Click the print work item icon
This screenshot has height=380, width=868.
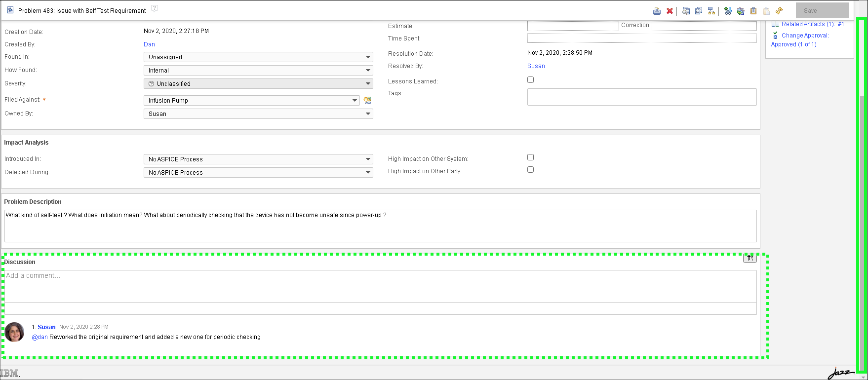click(657, 11)
